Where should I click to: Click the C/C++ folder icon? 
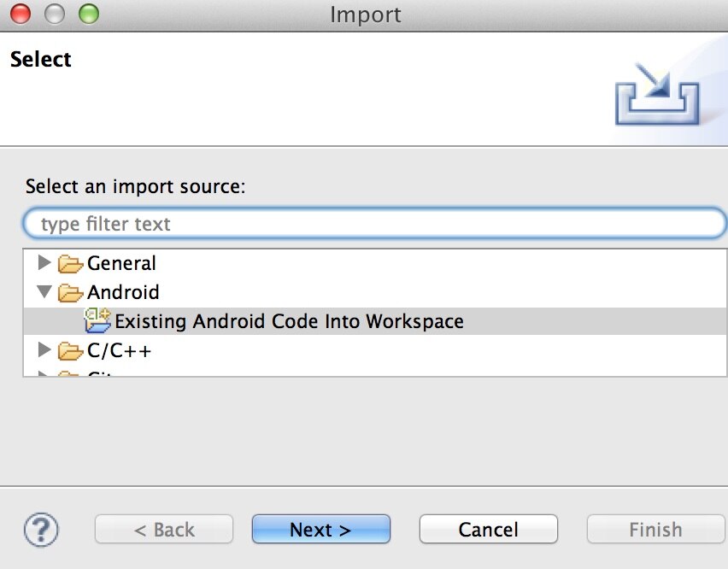click(71, 350)
